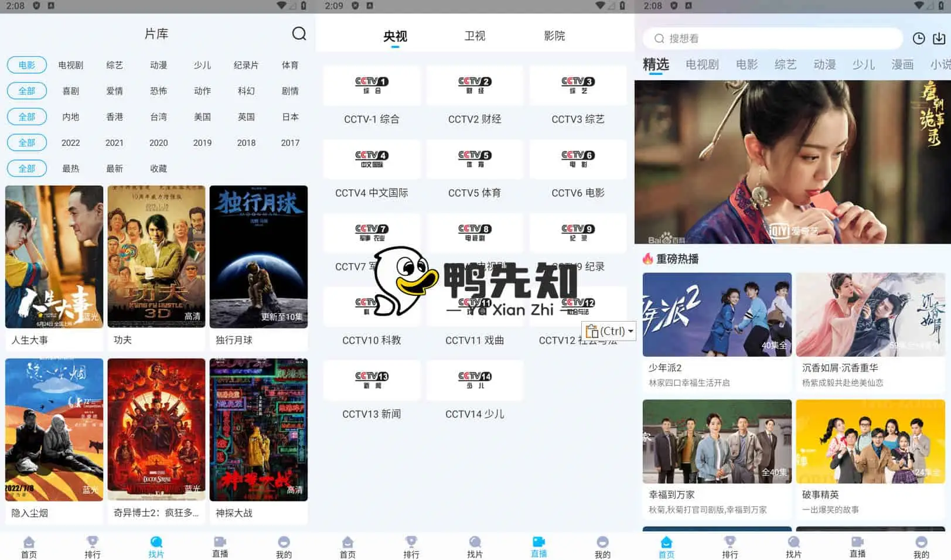Tap the magnifier search icon on 片库 page
Image resolution: width=951 pixels, height=560 pixels.
click(x=299, y=34)
